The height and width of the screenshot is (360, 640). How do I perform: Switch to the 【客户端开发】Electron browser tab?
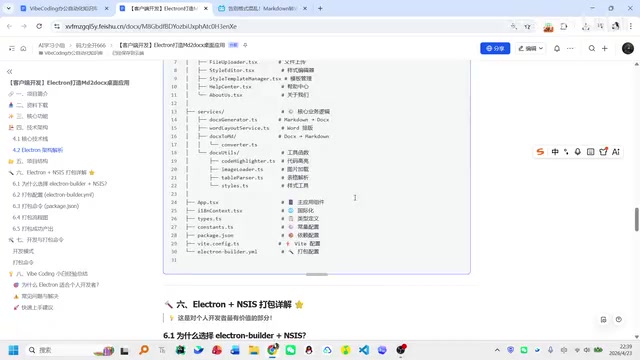(x=164, y=8)
